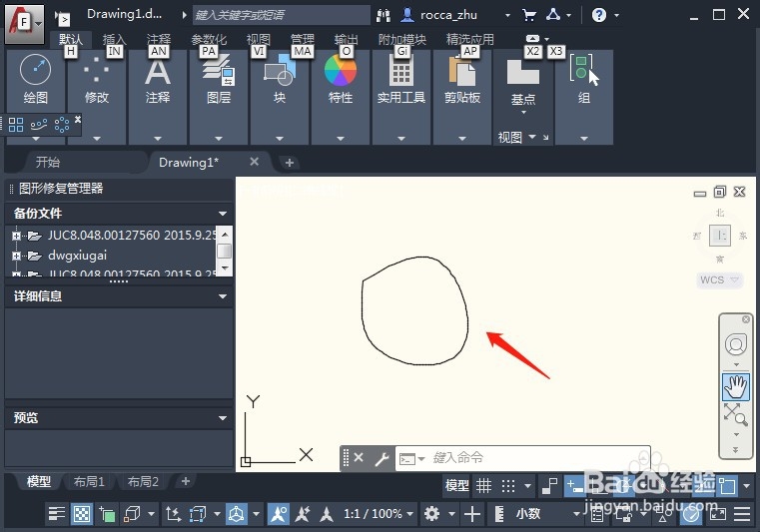Screen dimensions: 760x532
Task: Open the 绘图 (Draw) panel
Action: click(x=35, y=97)
